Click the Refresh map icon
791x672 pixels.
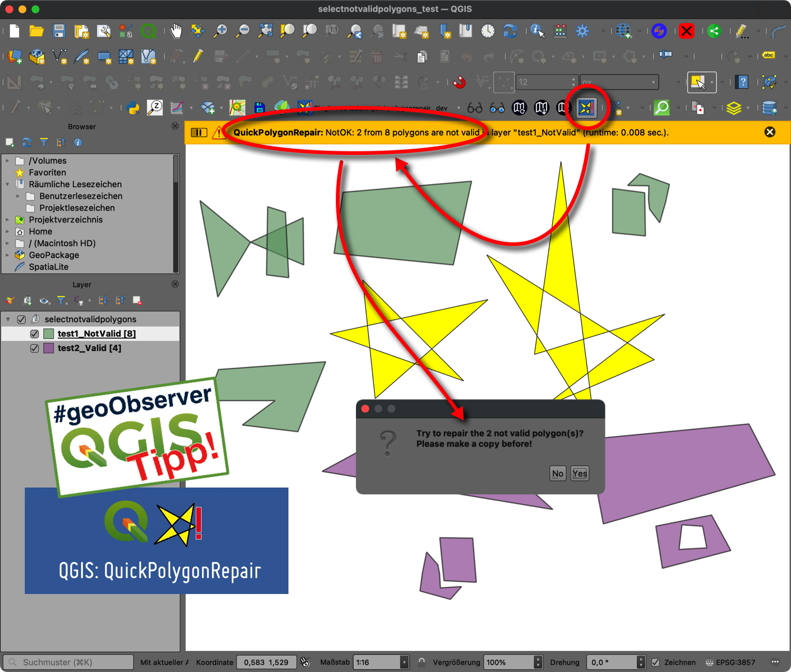pyautogui.click(x=510, y=31)
